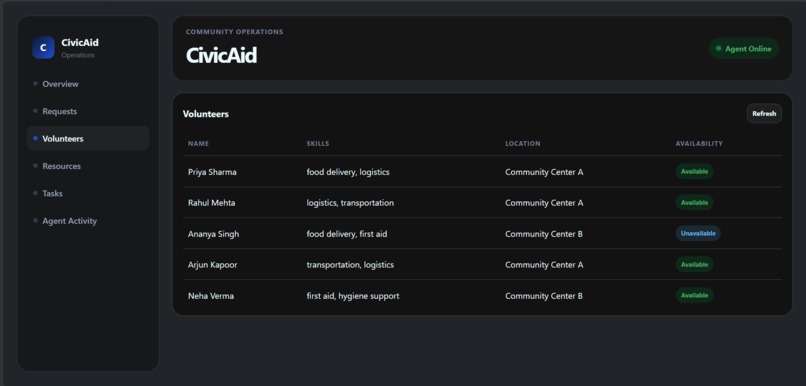
Task: Click the Operations subtitle in sidebar
Action: 78,56
